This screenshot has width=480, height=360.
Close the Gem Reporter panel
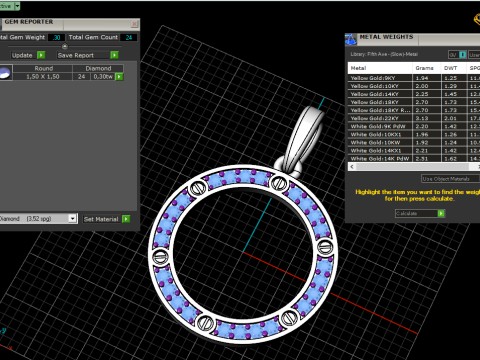[x=134, y=24]
